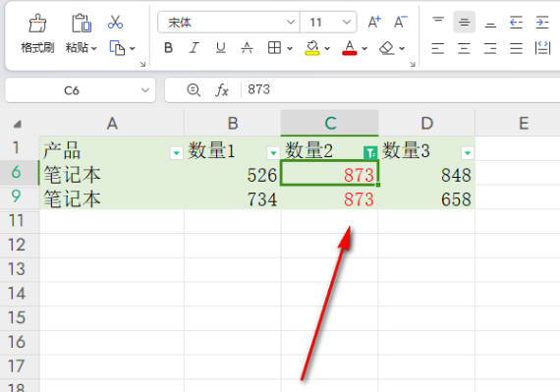The height and width of the screenshot is (392, 560).
Task: Click the Copy icon
Action: [x=117, y=48]
